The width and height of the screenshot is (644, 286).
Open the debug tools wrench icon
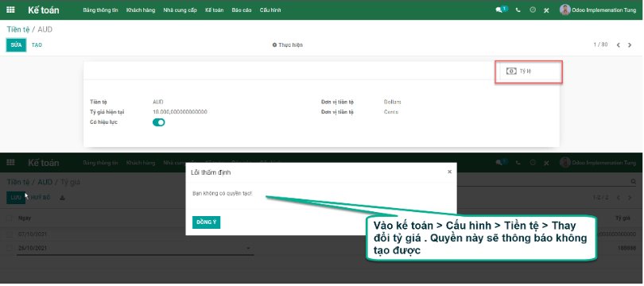tap(546, 10)
